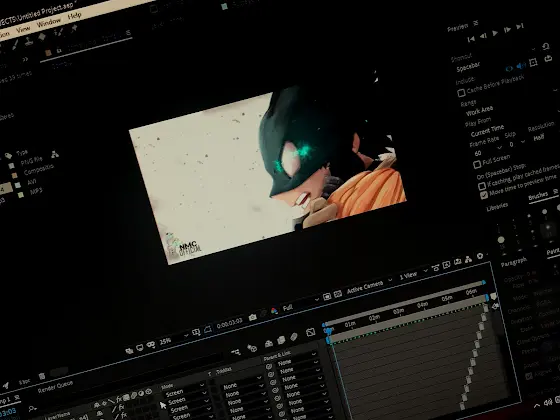Screen dimensions: 560x420
Task: Jump to last frame in Preview panel
Action: pyautogui.click(x=520, y=26)
